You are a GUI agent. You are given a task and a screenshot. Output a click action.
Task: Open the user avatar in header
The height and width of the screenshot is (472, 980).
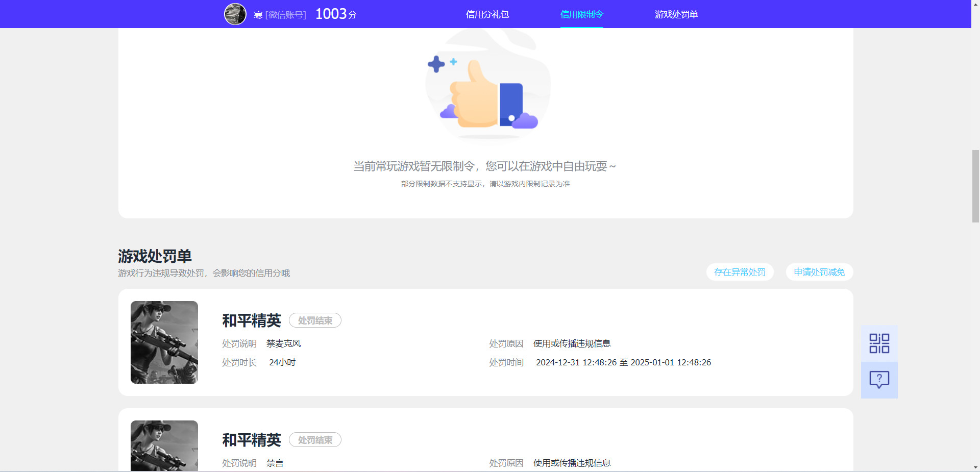pyautogui.click(x=235, y=14)
